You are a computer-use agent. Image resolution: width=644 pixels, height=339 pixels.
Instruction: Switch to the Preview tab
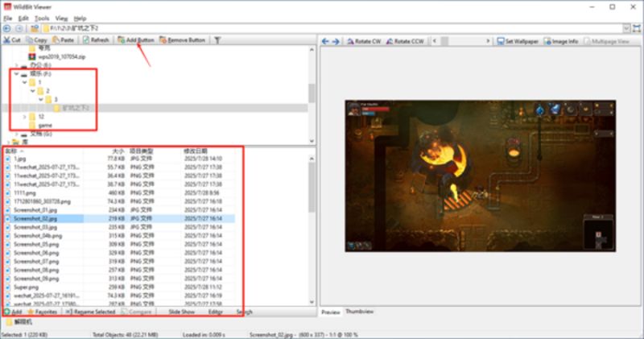(331, 312)
